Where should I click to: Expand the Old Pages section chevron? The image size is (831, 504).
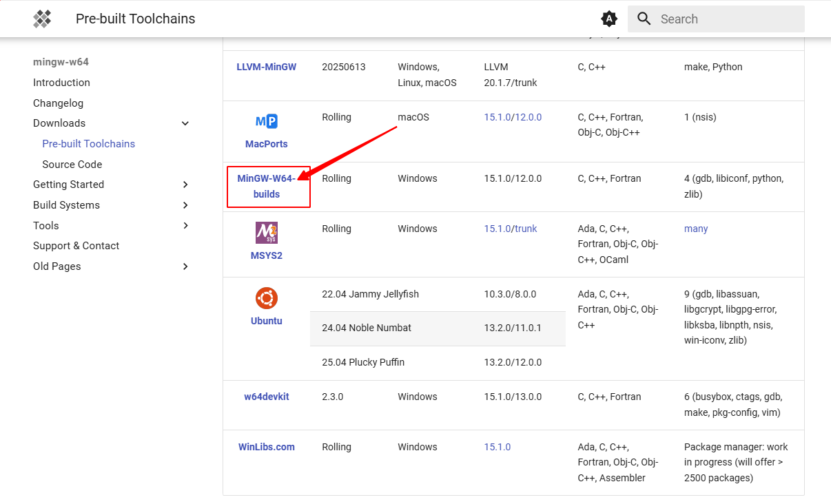(185, 266)
